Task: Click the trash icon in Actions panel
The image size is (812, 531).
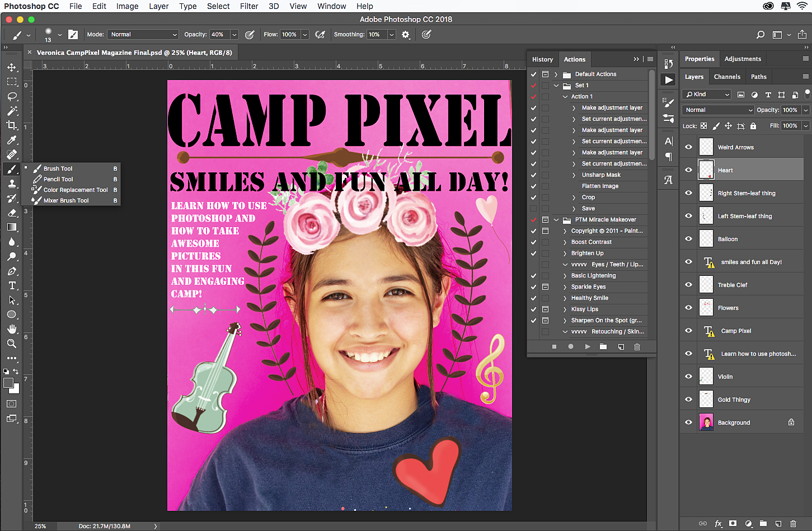Action: [x=637, y=347]
